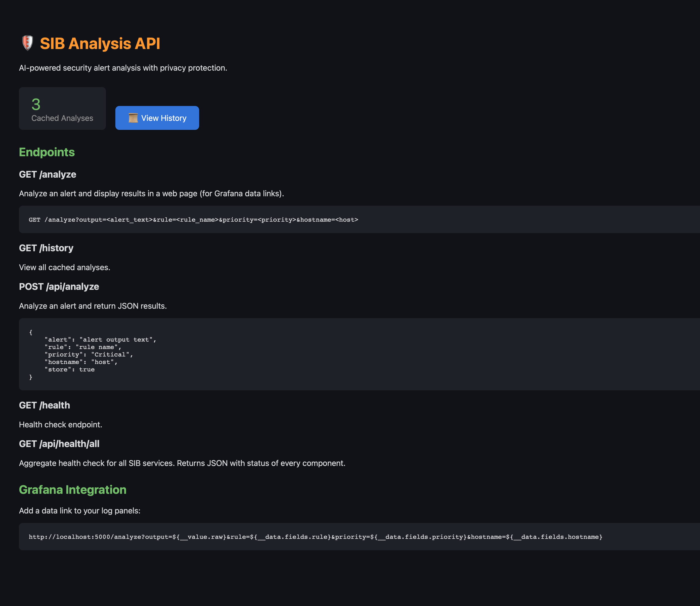
Task: Click the SIB Analysis API title
Action: (x=100, y=43)
